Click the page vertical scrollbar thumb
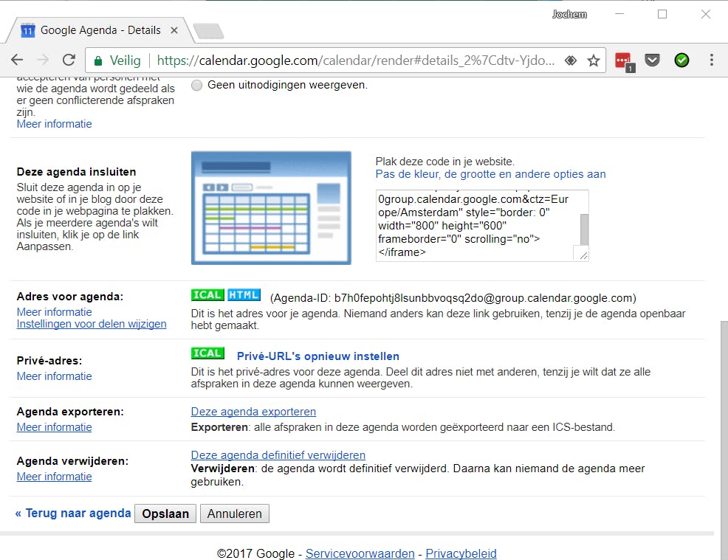This screenshot has height=560, width=728. [x=724, y=440]
